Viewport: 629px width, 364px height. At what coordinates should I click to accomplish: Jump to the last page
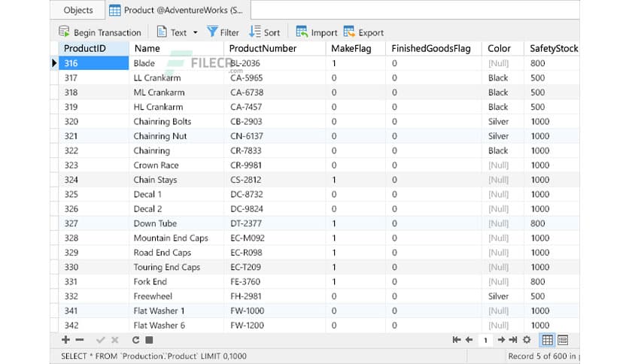click(513, 340)
